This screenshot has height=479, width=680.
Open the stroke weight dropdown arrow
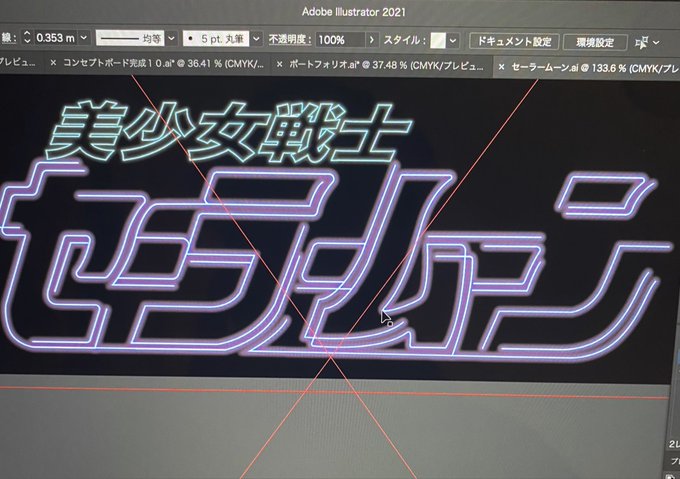pyautogui.click(x=84, y=38)
